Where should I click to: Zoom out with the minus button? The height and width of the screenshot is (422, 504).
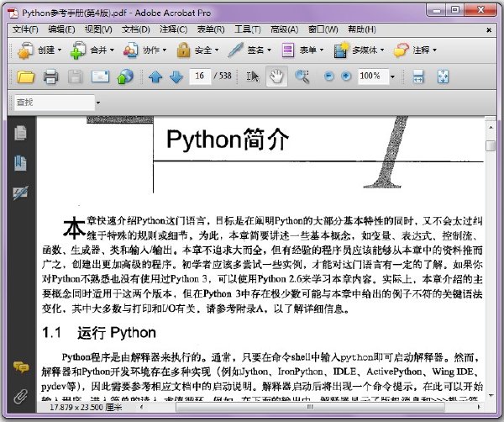pyautogui.click(x=328, y=76)
